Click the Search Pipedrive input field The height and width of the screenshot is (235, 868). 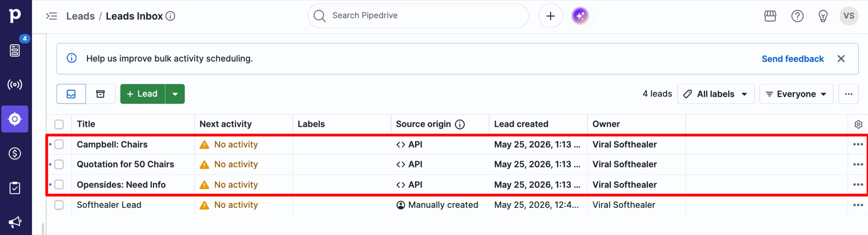pos(418,16)
